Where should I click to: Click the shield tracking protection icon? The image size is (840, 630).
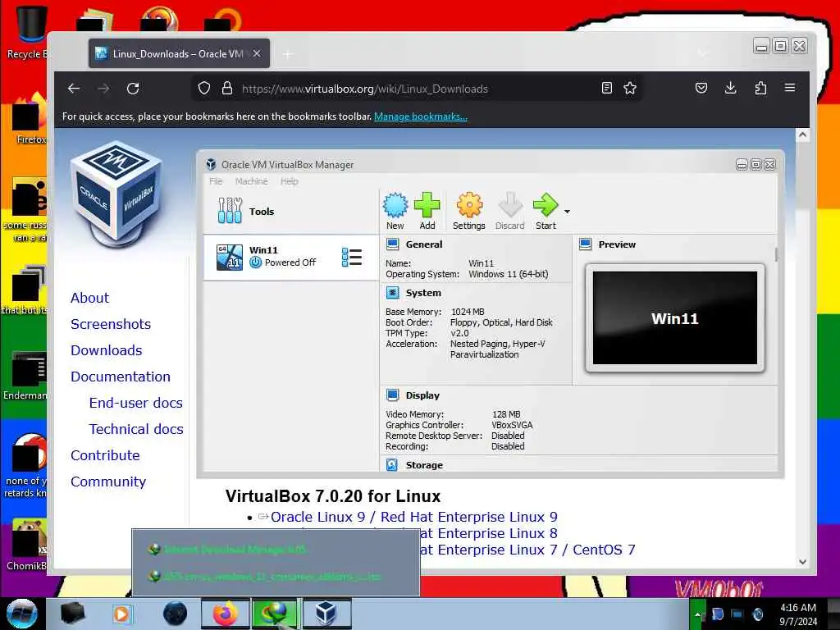(204, 88)
